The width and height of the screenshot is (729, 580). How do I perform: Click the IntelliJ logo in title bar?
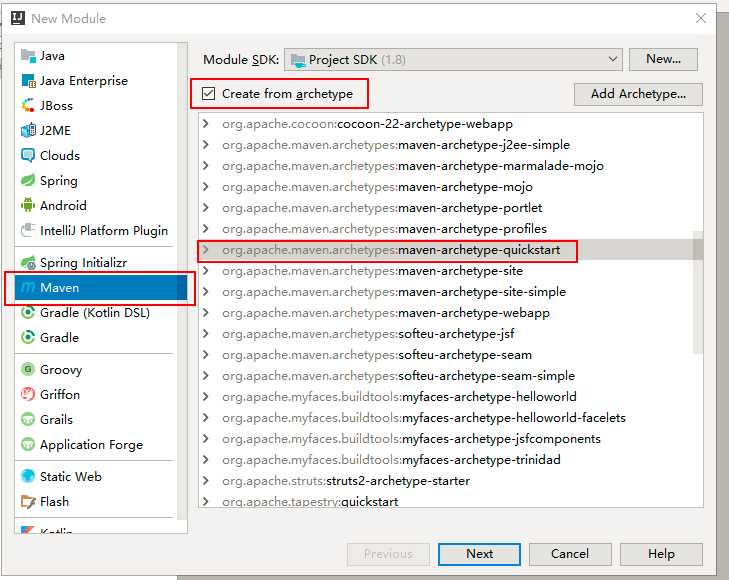[18, 18]
